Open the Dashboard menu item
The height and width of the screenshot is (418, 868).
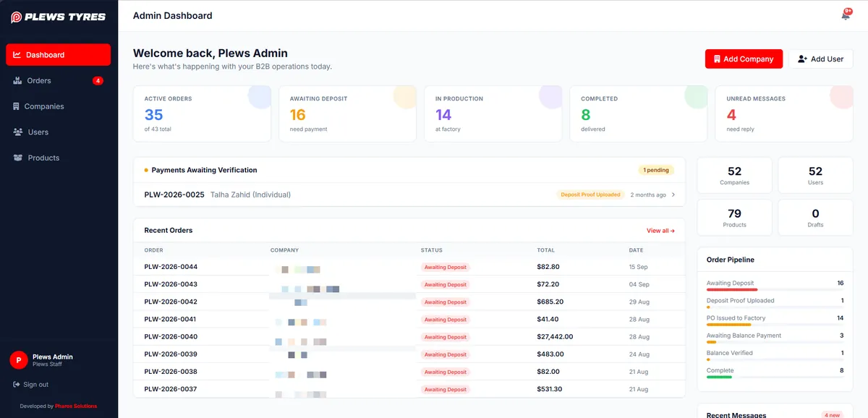58,55
